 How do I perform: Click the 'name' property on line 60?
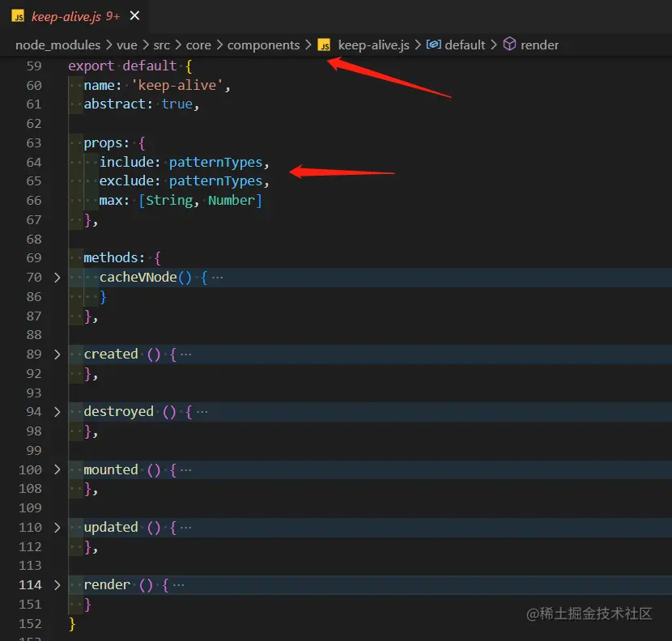click(x=99, y=85)
